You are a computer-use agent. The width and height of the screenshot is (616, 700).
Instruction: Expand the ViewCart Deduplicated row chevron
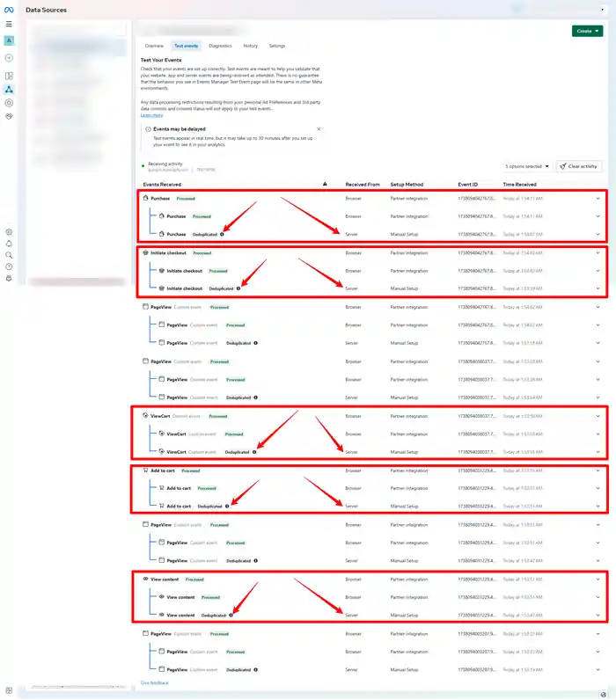[598, 452]
